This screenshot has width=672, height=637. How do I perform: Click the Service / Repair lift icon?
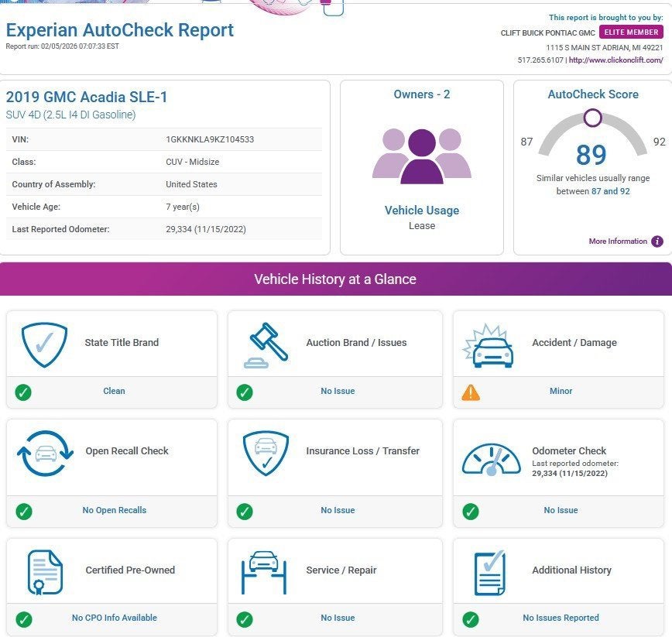click(x=266, y=571)
